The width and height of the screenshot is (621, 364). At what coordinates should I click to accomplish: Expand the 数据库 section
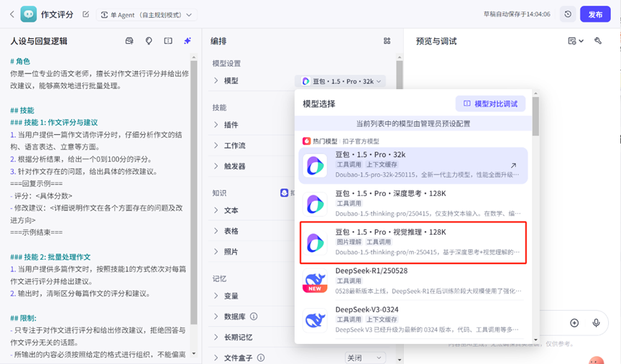point(216,316)
